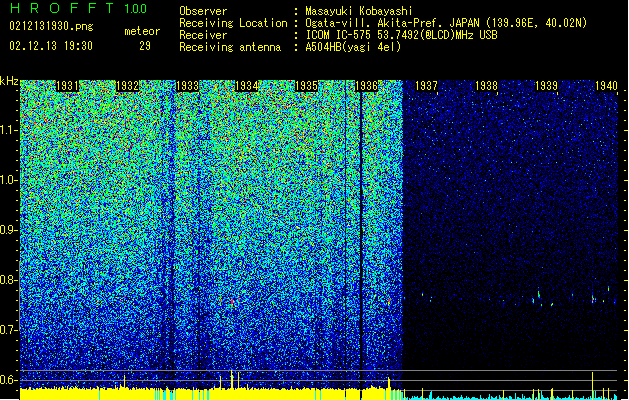Screen dimensions: 629x400
Task: Click the 0.9 kHz axis label
Action: click(9, 230)
